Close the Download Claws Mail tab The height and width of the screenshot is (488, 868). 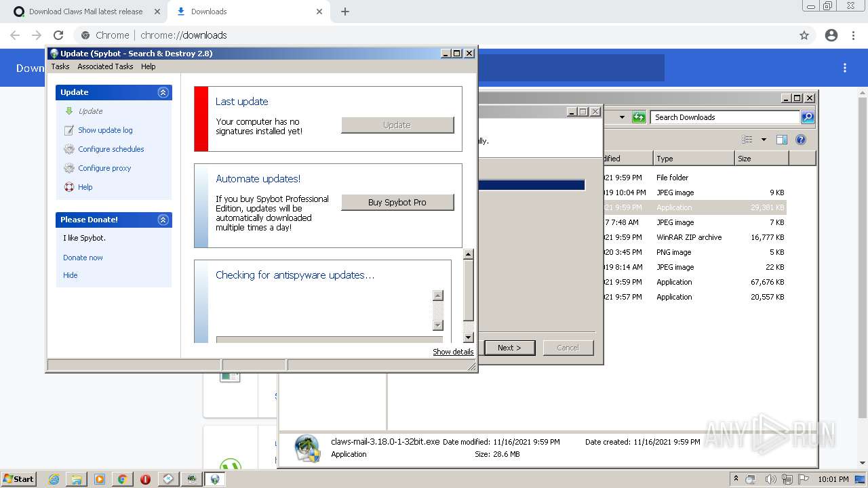coord(157,12)
